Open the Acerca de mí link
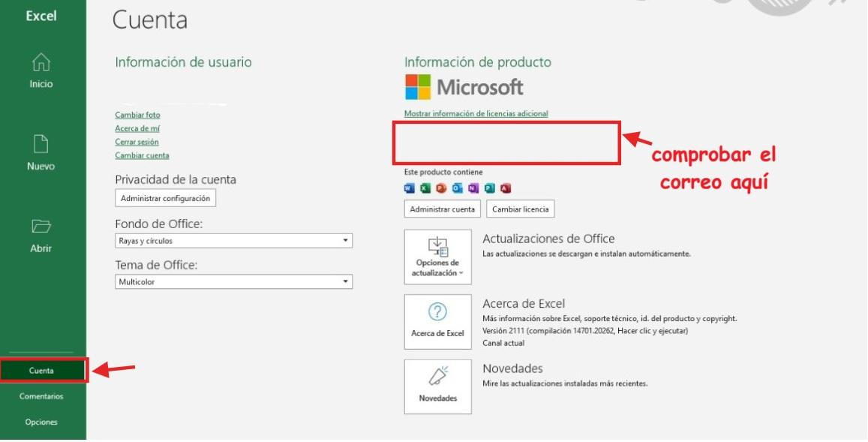Image resolution: width=868 pixels, height=442 pixels. coord(137,128)
